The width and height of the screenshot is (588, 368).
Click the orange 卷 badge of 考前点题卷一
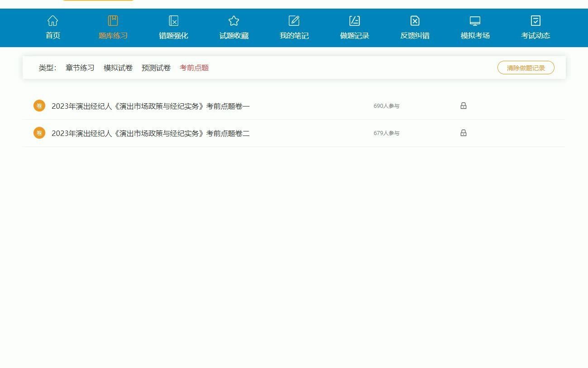pyautogui.click(x=39, y=106)
